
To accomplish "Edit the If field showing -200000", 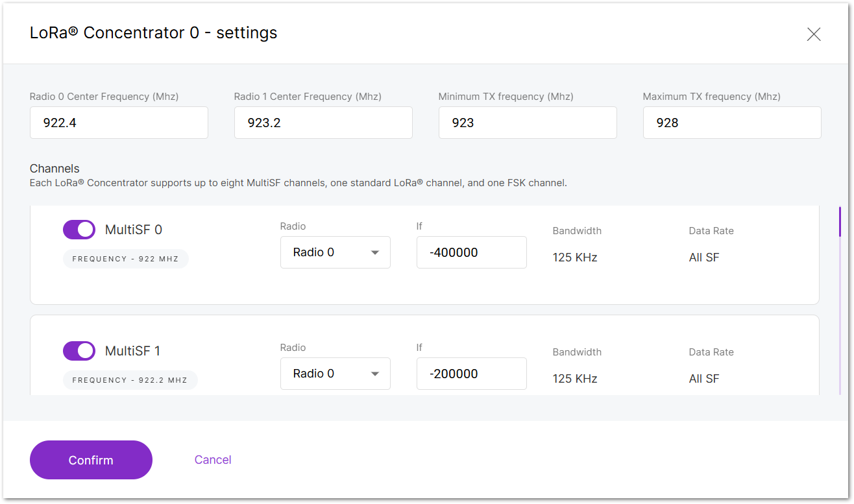I will click(x=472, y=374).
